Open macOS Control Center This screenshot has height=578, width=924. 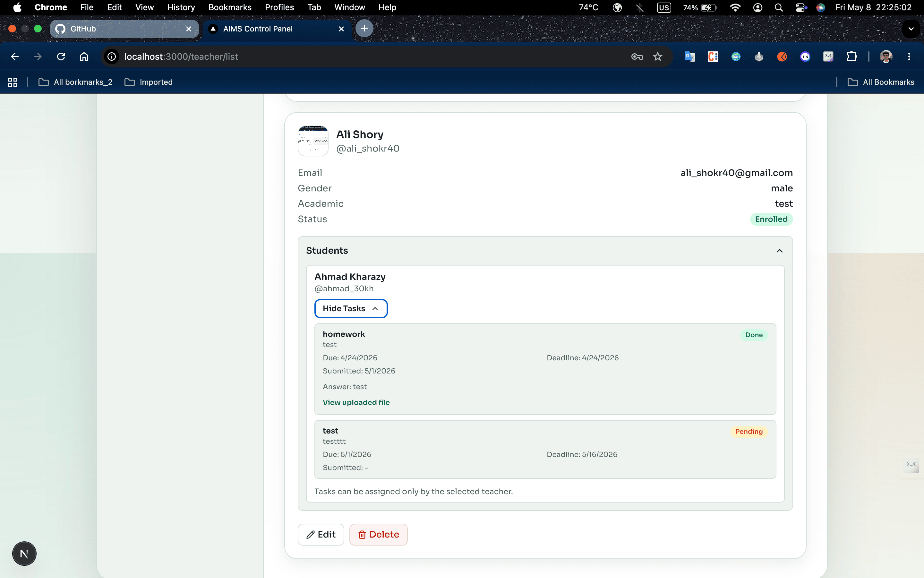801,8
